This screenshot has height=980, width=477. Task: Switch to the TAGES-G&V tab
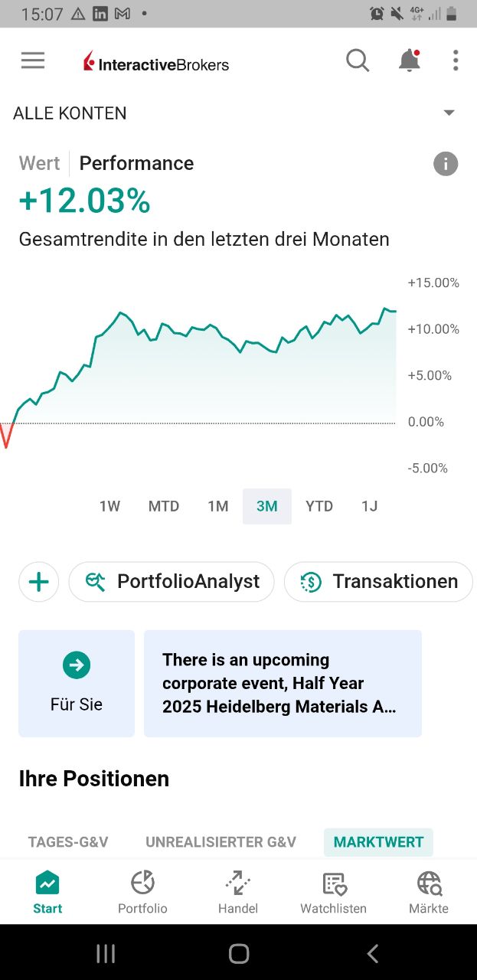tap(68, 842)
